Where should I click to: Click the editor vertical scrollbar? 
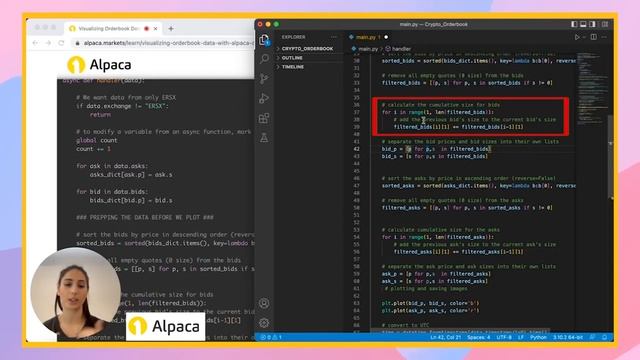(610, 157)
